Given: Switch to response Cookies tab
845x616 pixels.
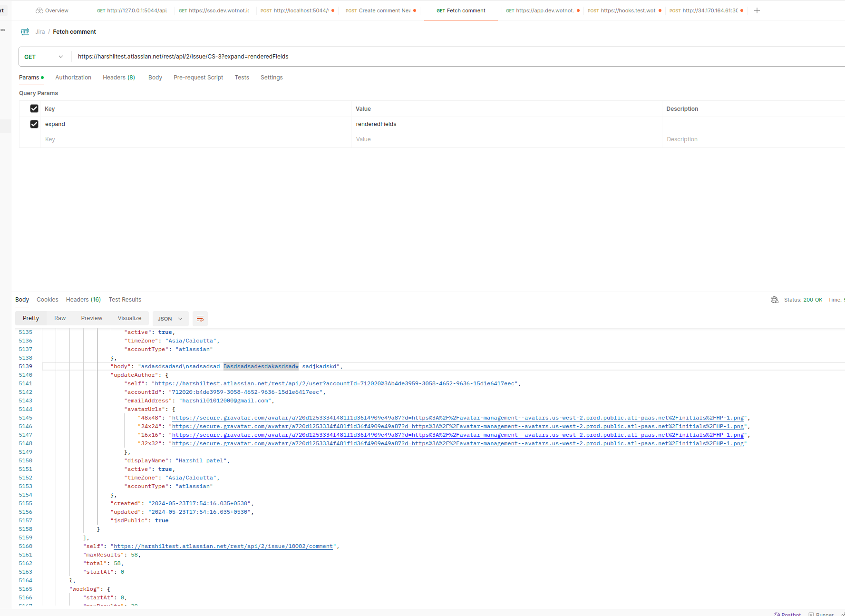Looking at the screenshot, I should coord(48,300).
